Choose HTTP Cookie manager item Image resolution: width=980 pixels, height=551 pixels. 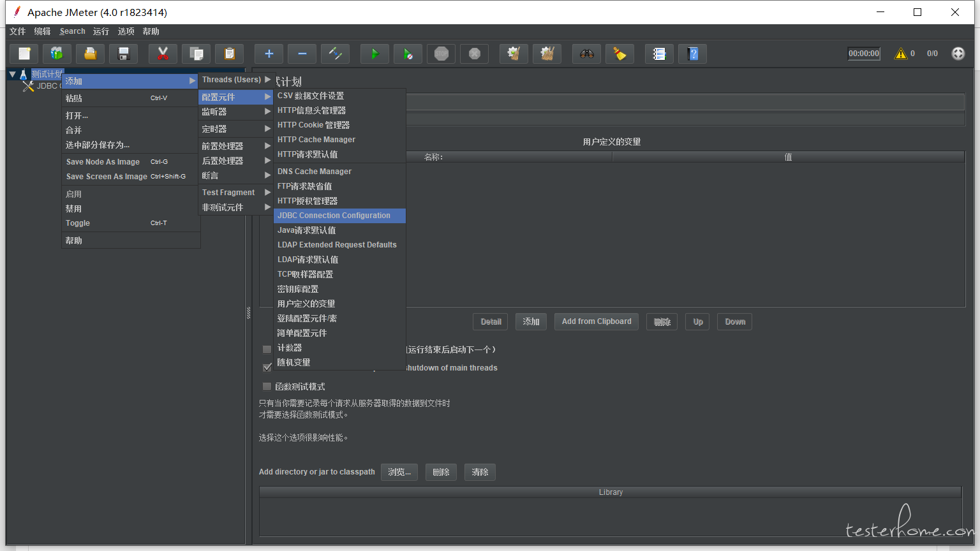pyautogui.click(x=339, y=125)
